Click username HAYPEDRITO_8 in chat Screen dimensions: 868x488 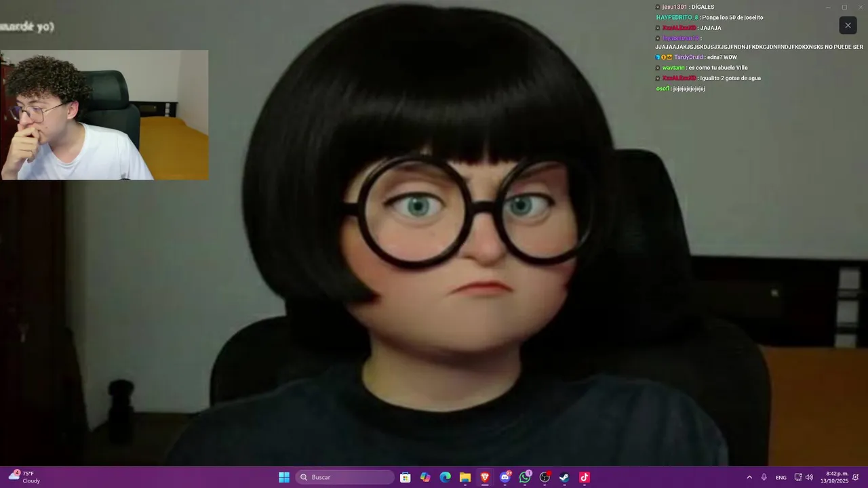click(677, 18)
